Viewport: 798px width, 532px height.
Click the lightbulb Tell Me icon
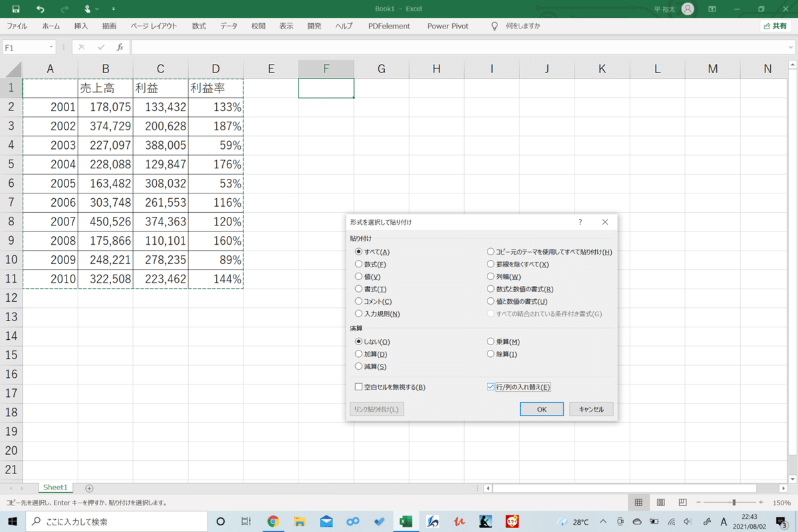coord(494,26)
